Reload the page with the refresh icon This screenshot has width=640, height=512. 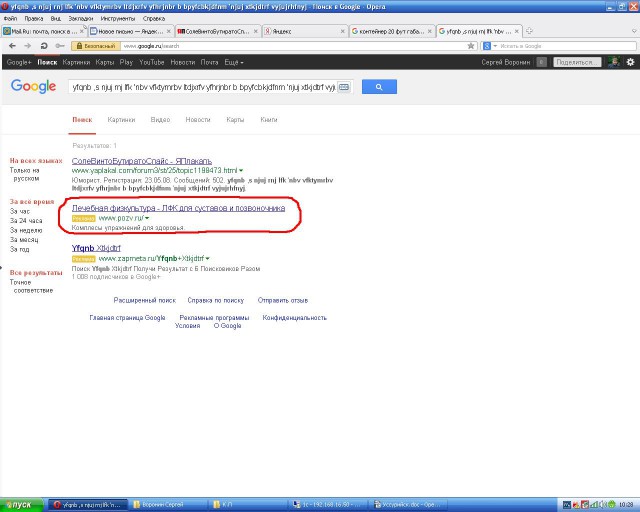click(44, 46)
